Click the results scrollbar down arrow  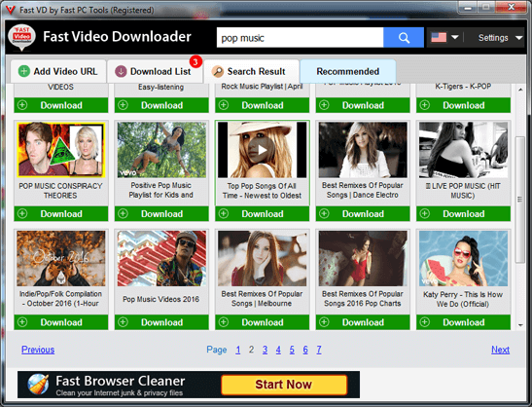pos(520,325)
